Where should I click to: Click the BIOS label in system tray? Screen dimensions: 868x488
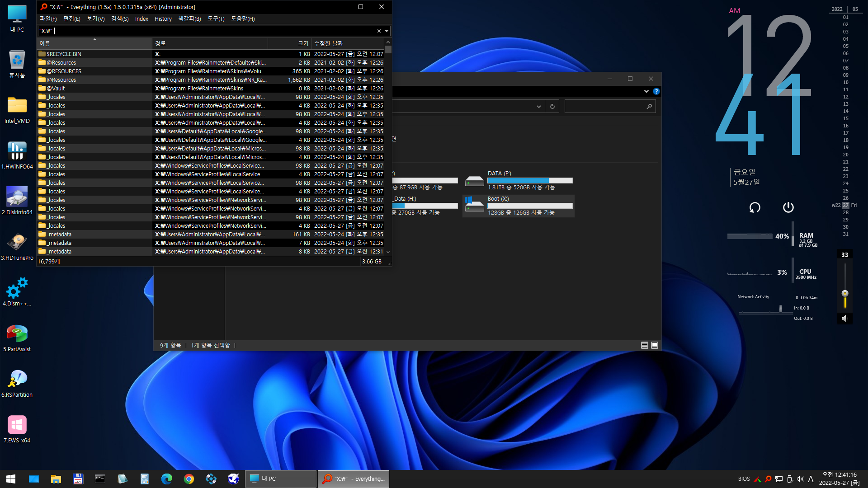[744, 479]
